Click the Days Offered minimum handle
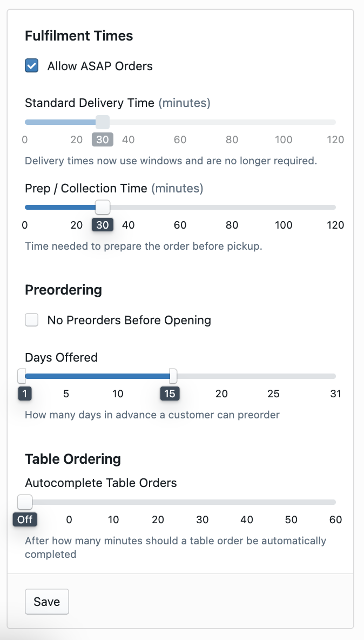Viewport: 364px width, 640px height. pyautogui.click(x=22, y=376)
